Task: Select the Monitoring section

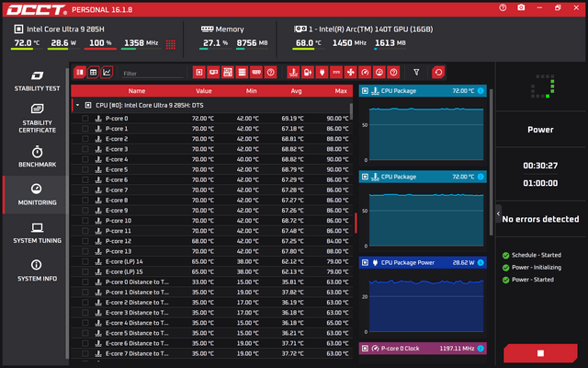Action: 37,194
